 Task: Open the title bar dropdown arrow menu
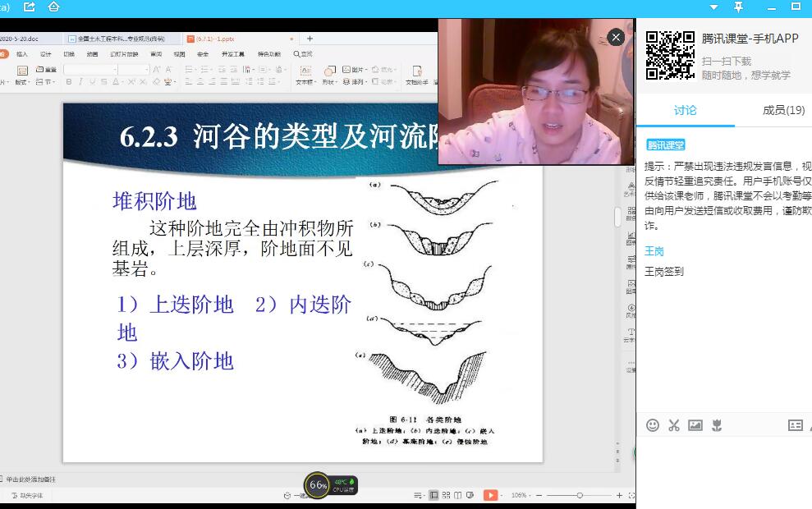713,7
